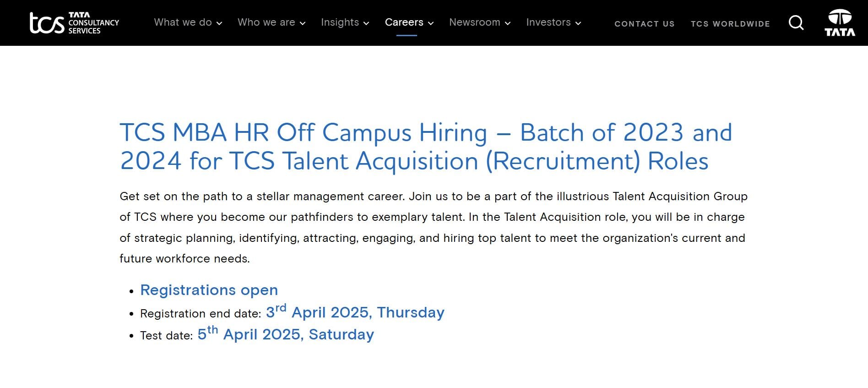Expand the chevron next to Insights
The height and width of the screenshot is (388, 868).
pyautogui.click(x=366, y=23)
